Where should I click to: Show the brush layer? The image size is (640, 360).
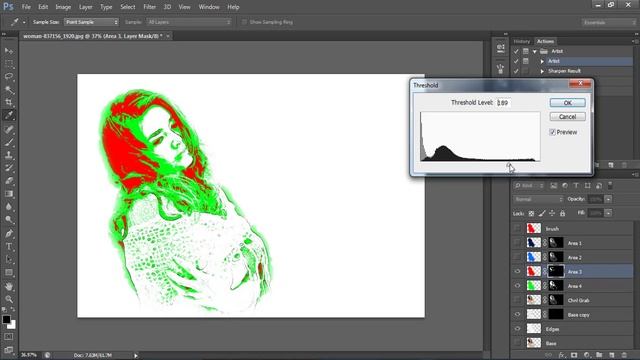pyautogui.click(x=517, y=229)
